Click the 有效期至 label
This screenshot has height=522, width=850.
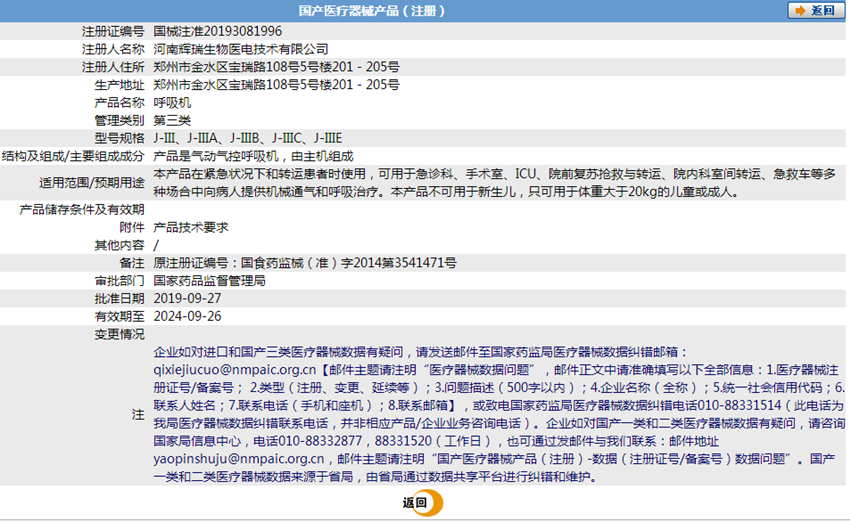[119, 317]
